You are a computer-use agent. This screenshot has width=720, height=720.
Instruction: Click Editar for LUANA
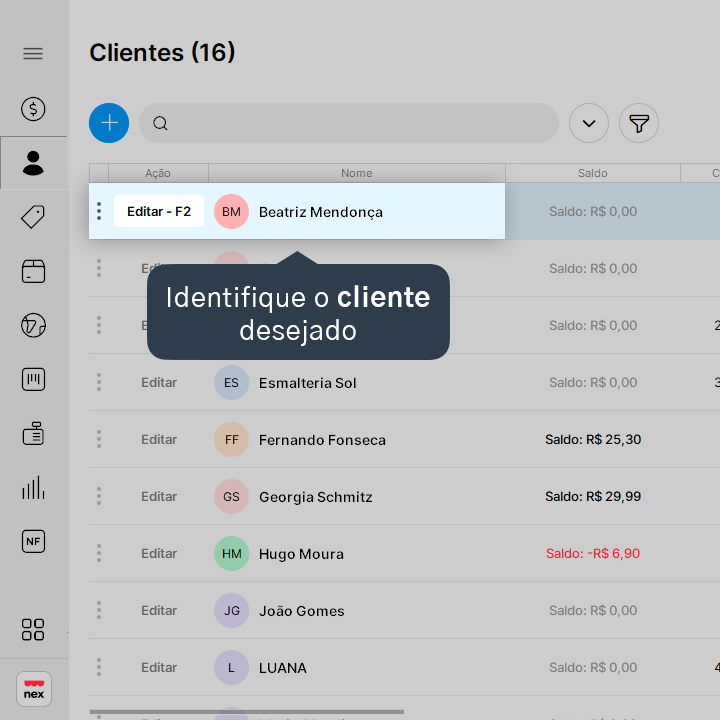[x=159, y=667]
